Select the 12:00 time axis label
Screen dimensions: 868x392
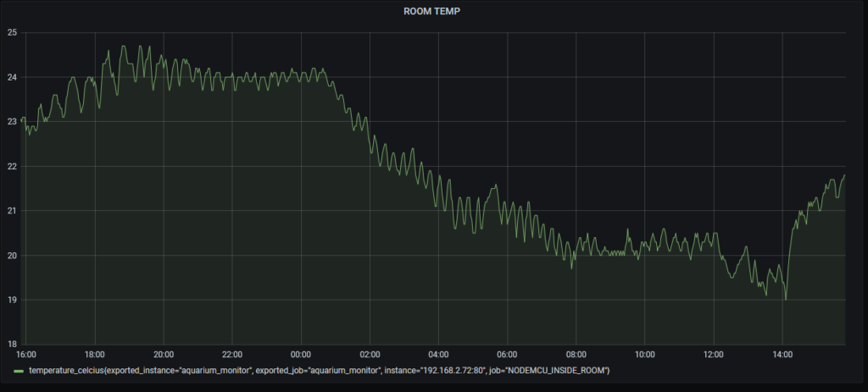click(713, 354)
